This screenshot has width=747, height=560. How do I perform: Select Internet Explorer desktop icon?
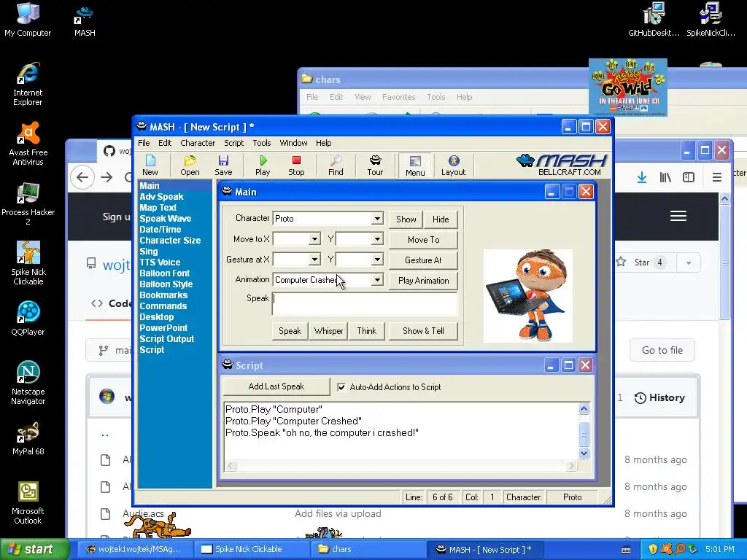click(28, 85)
